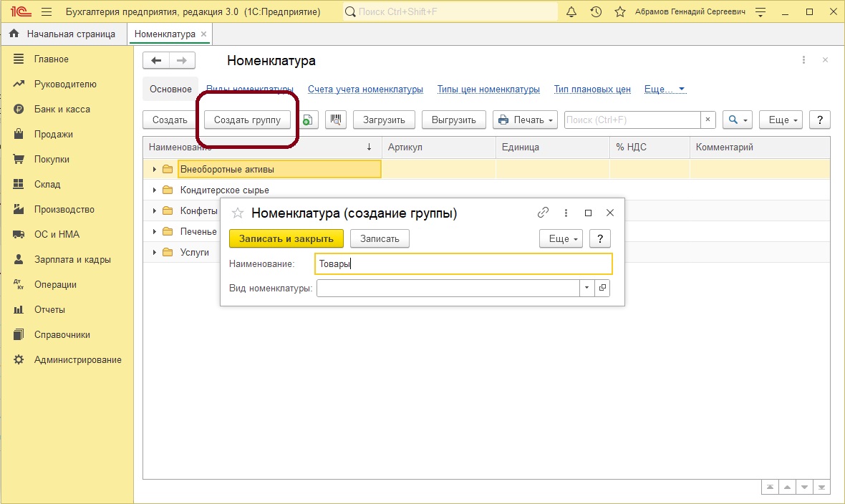Open the Печать dropdown menu
This screenshot has width=845, height=504.
point(525,120)
